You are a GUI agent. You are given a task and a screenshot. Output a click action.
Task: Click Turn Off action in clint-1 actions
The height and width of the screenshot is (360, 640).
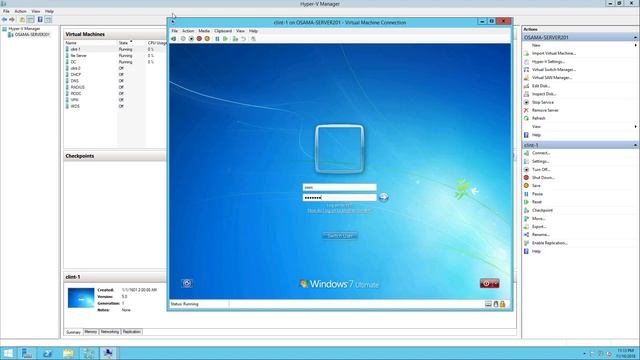tap(541, 169)
